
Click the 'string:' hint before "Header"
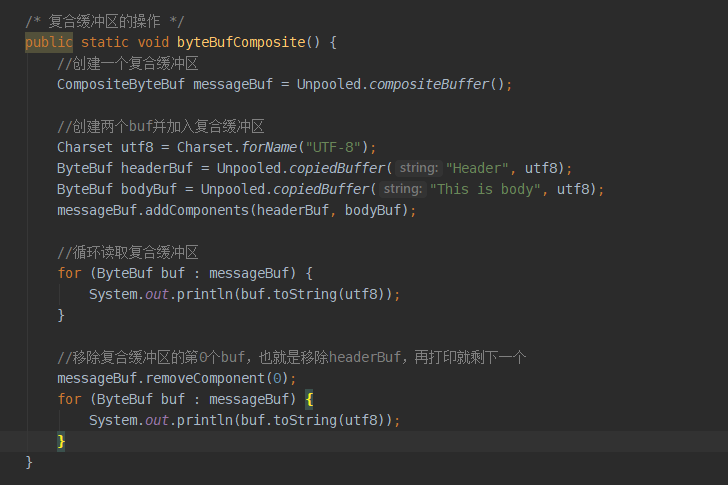pos(419,168)
